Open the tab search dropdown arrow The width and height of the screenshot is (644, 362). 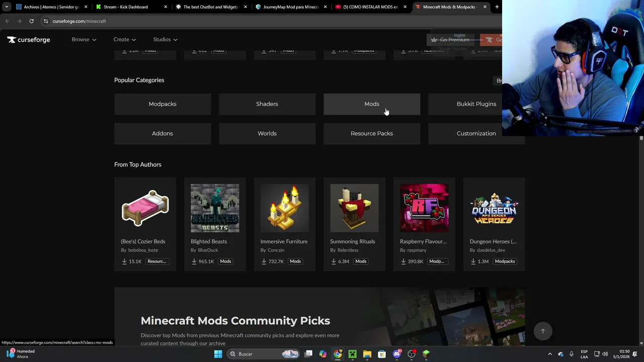point(7,7)
